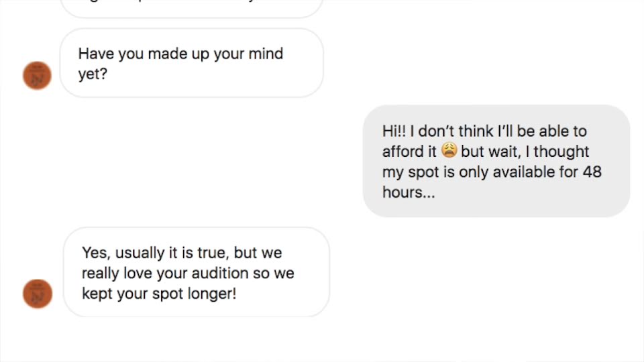Click the word "thought" in the gray bubble
The height and width of the screenshot is (362, 644).
click(x=561, y=152)
